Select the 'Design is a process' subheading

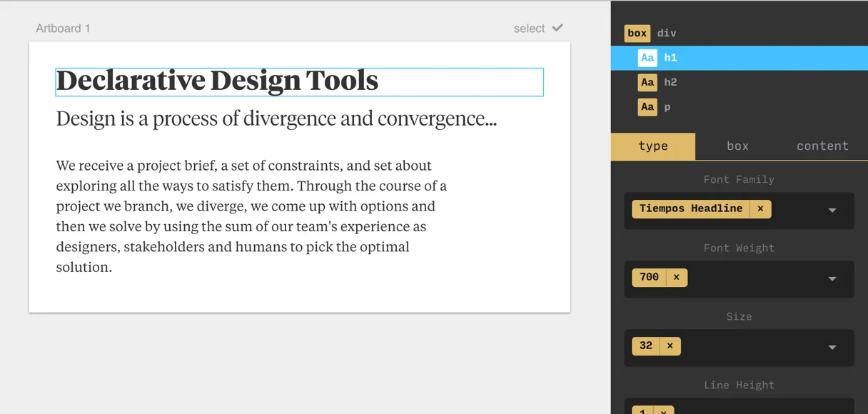[x=276, y=118]
